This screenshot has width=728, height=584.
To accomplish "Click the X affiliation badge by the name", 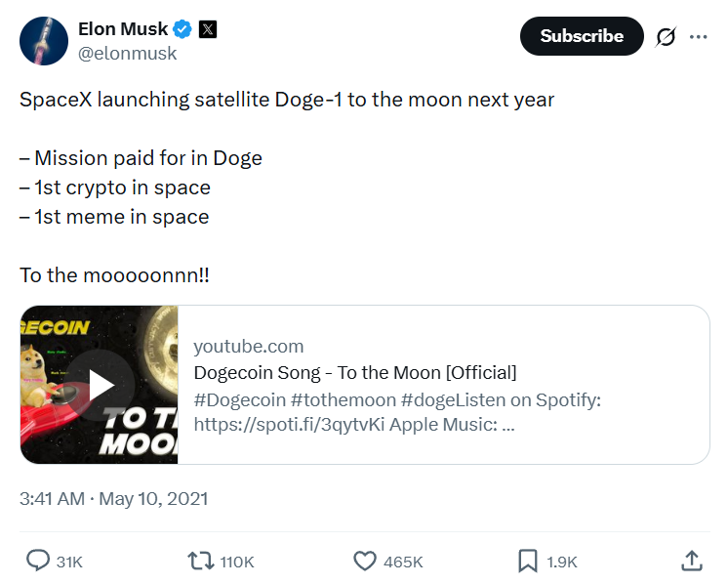I will pyautogui.click(x=207, y=29).
